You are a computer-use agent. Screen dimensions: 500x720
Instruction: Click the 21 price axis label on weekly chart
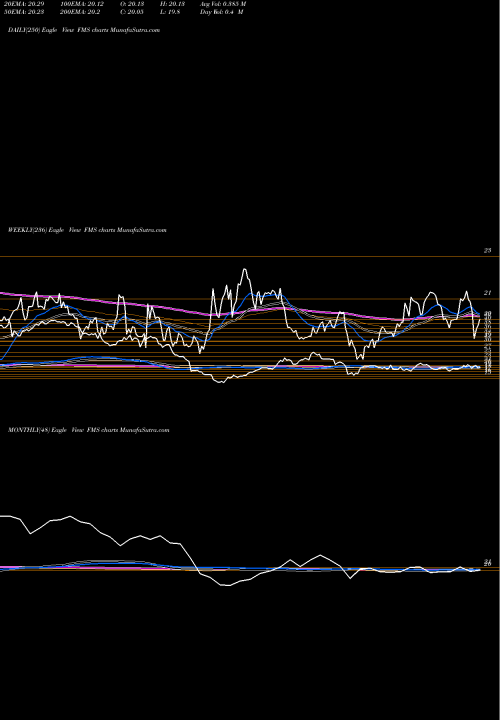[487, 292]
